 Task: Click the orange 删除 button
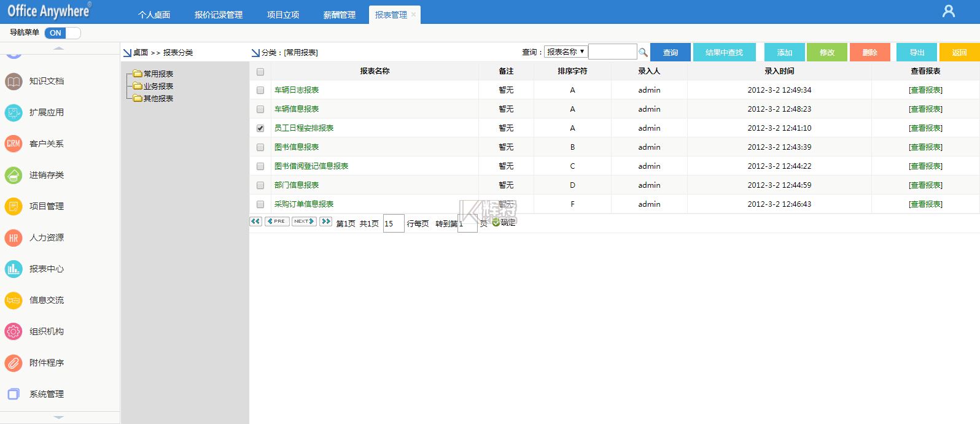(x=869, y=53)
